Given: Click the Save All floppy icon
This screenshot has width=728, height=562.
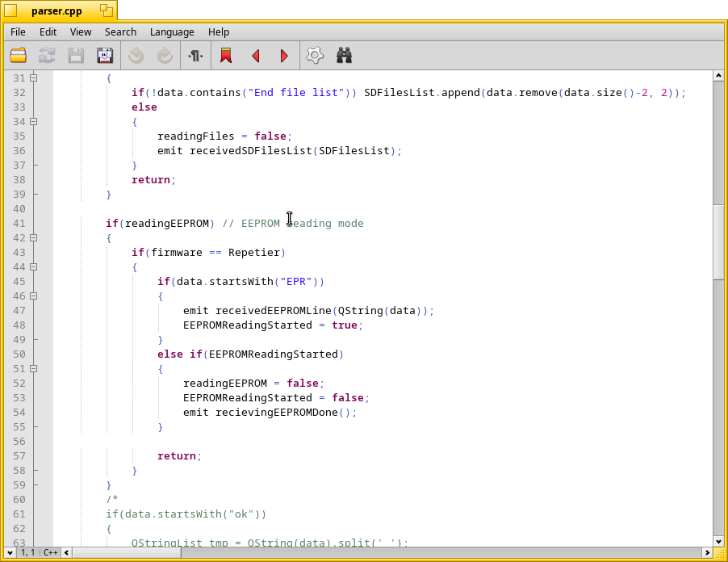Looking at the screenshot, I should pos(105,55).
